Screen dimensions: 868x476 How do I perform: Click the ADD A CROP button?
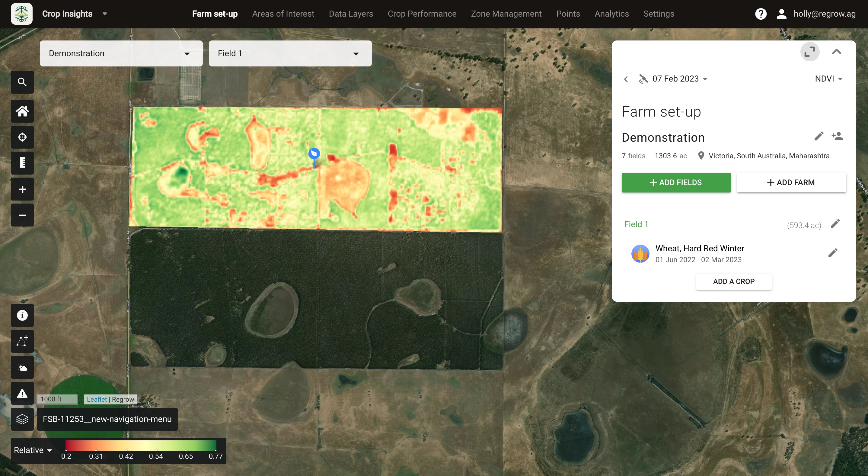(734, 281)
